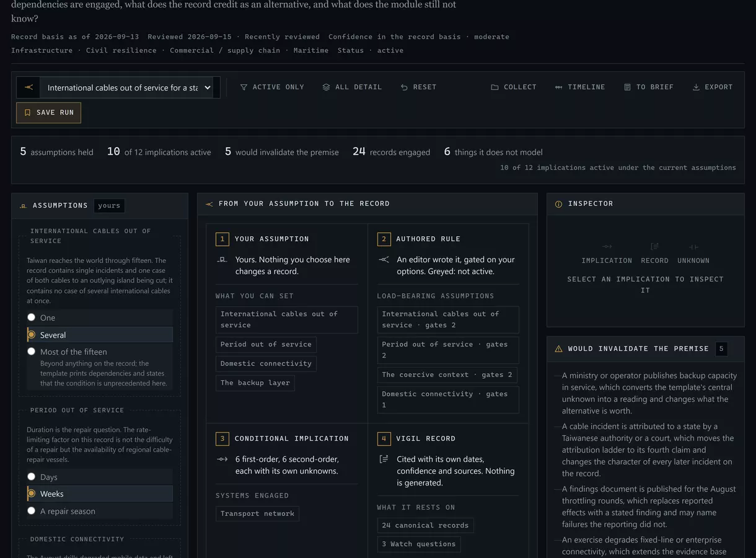
Task: Click the count badge 5 in WOULD INVALIDATE header
Action: pos(721,349)
